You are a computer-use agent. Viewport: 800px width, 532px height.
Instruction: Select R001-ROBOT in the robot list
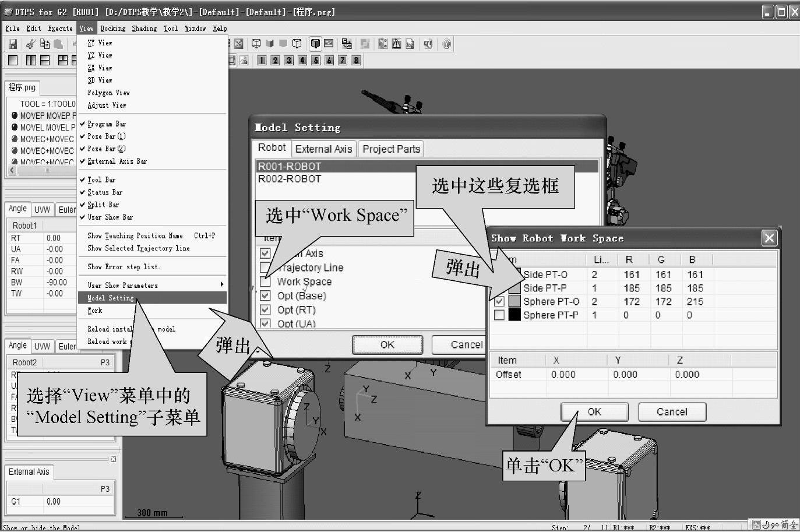pos(428,166)
